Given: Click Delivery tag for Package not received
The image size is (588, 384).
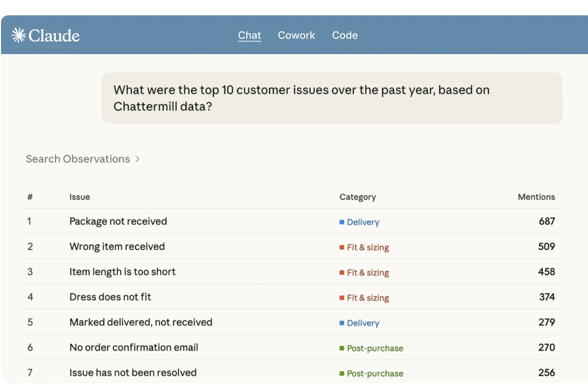Looking at the screenshot, I should point(359,222).
